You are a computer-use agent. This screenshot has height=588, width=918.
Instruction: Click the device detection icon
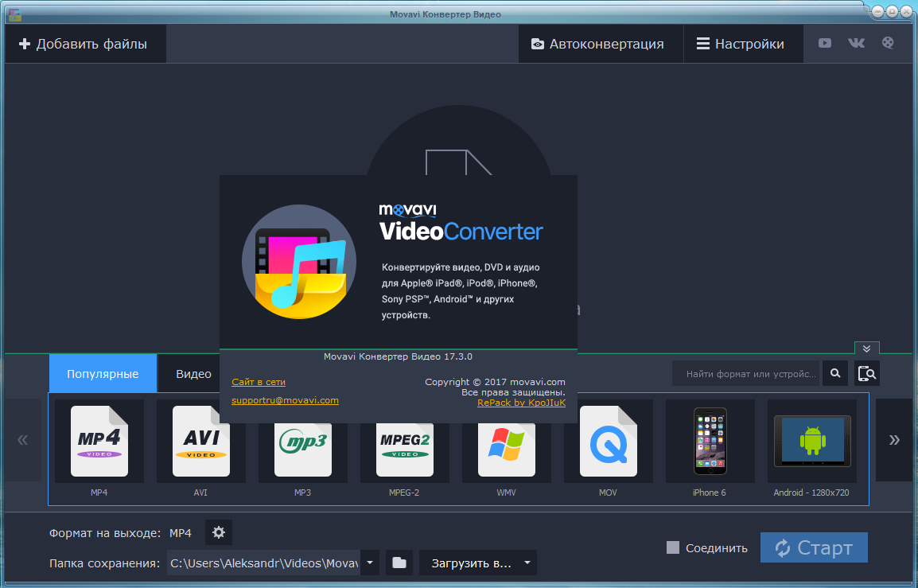pyautogui.click(x=867, y=373)
